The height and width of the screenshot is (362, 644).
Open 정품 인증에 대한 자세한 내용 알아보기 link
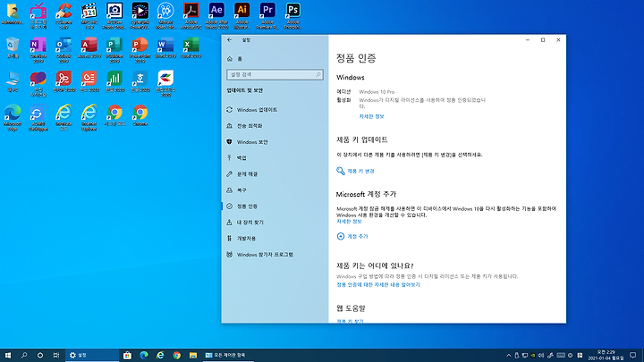tap(378, 285)
